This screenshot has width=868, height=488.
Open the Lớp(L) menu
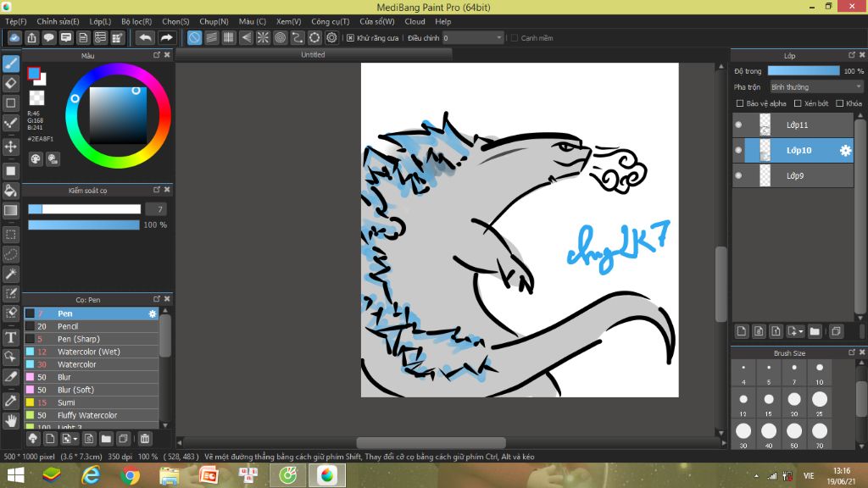point(100,21)
